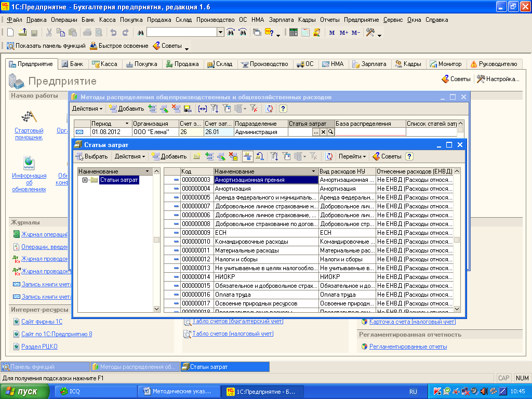The height and width of the screenshot is (399, 532).
Task: Open the calculator icon in main toolbar
Action: pyautogui.click(x=294, y=33)
